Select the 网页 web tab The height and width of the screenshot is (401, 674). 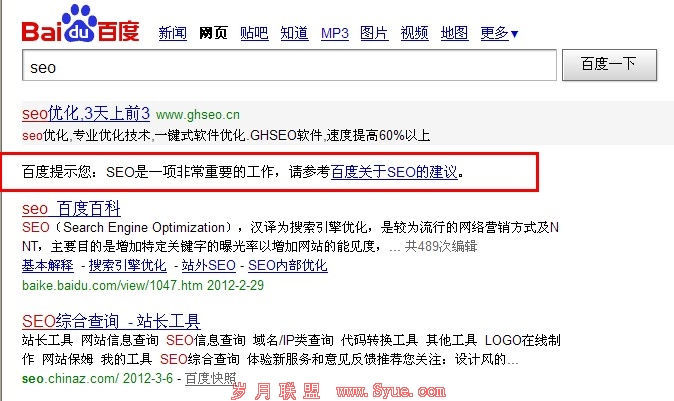tap(213, 34)
